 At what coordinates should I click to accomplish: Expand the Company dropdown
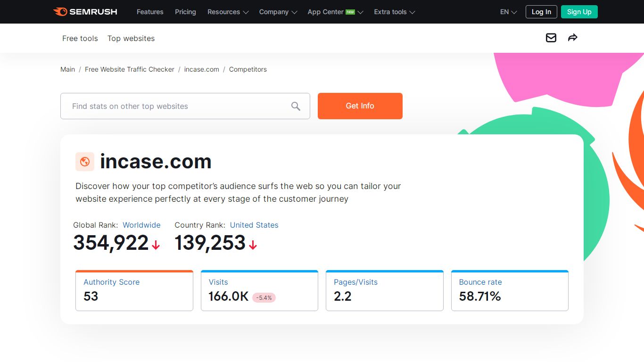(x=278, y=12)
